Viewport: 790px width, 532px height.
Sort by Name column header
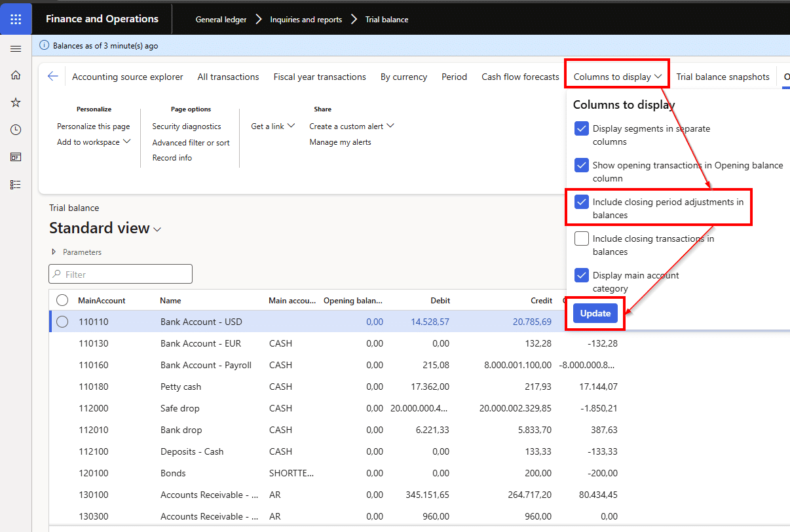click(170, 301)
